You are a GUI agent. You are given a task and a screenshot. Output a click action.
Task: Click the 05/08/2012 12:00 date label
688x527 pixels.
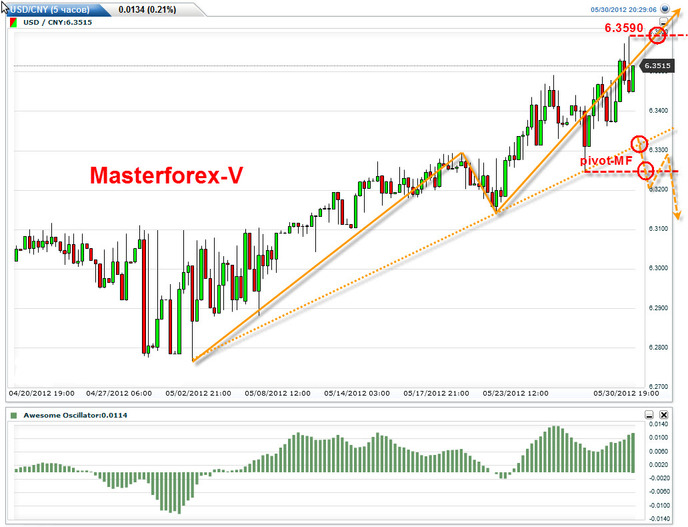[278, 394]
